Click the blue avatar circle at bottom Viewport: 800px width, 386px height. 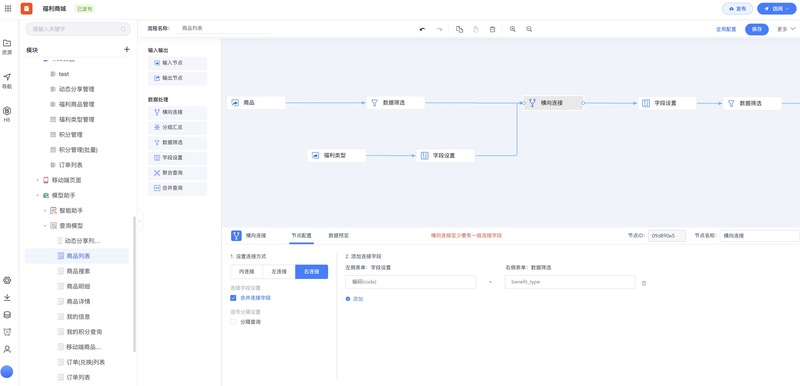click(7, 372)
